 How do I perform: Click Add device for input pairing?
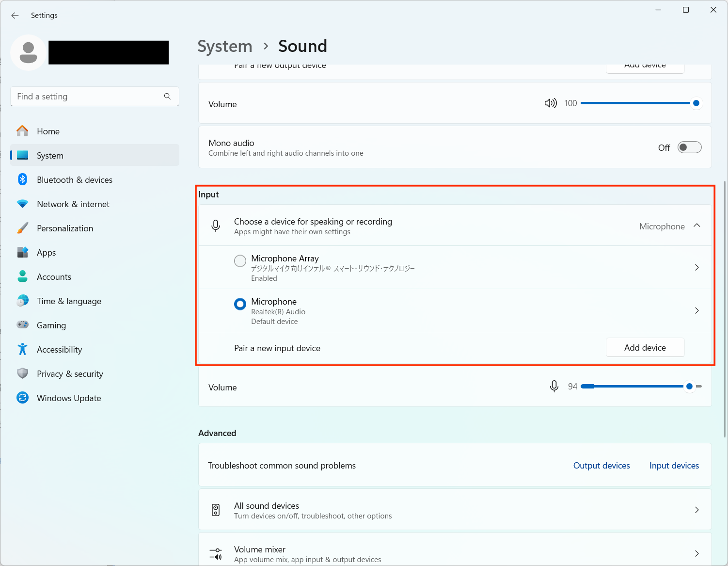645,348
